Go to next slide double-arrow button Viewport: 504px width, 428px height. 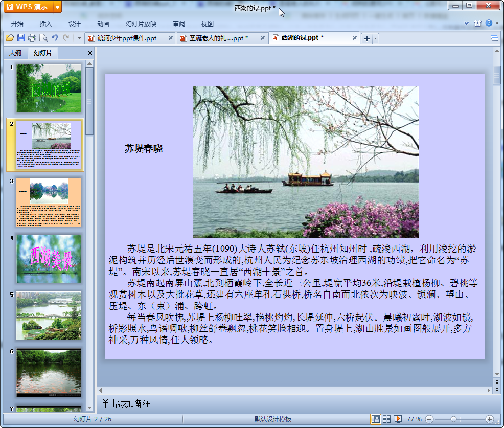(497, 390)
